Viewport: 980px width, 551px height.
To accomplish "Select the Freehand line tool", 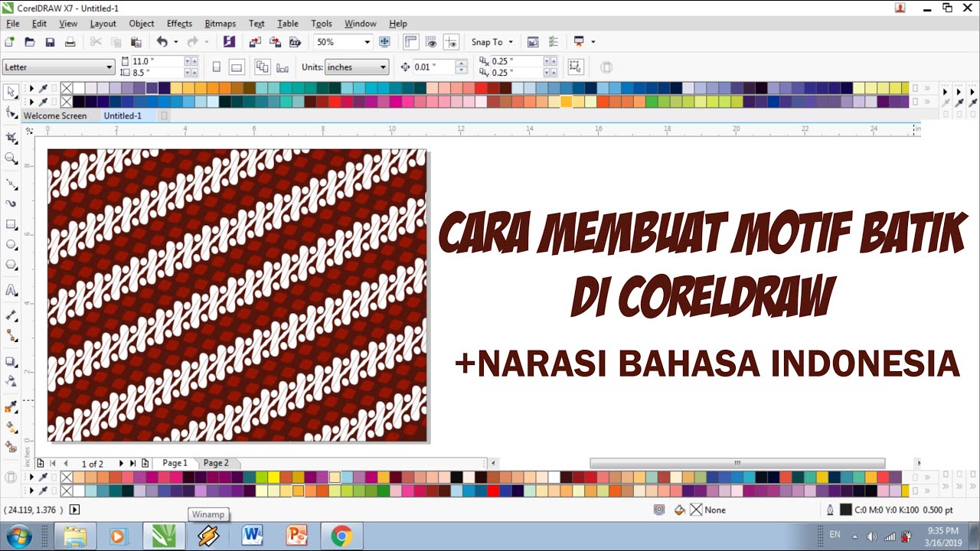I will [11, 184].
